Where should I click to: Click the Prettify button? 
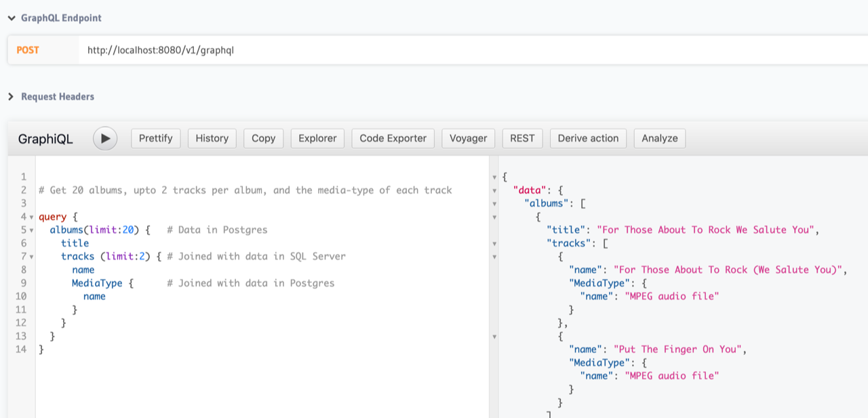point(156,138)
